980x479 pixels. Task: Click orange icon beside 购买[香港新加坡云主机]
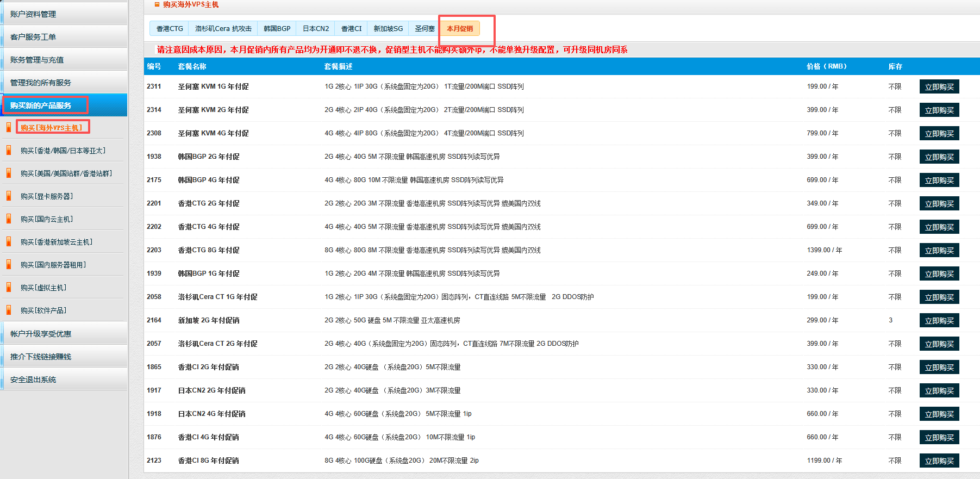click(8, 242)
